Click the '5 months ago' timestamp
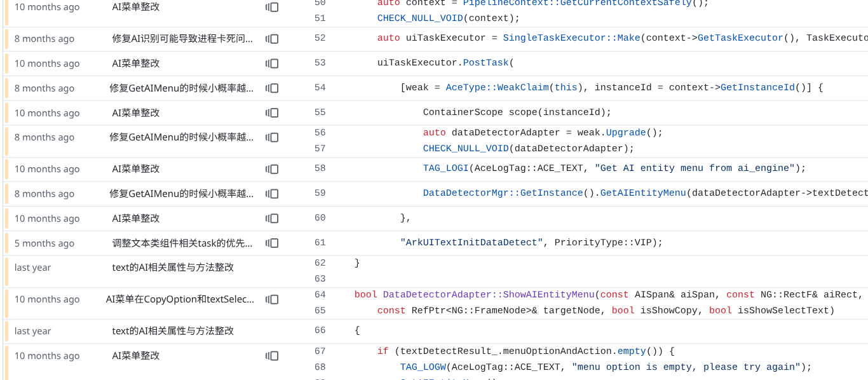This screenshot has height=380, width=868. [44, 243]
